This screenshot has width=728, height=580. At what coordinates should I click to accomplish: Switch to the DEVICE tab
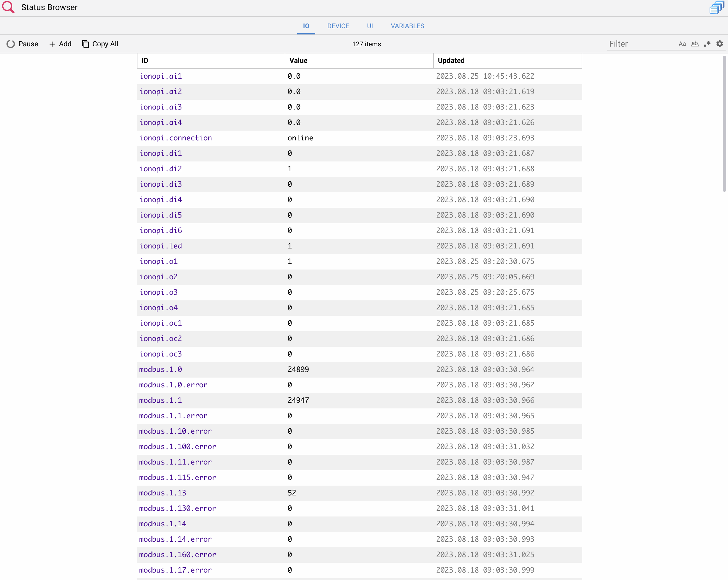(338, 26)
